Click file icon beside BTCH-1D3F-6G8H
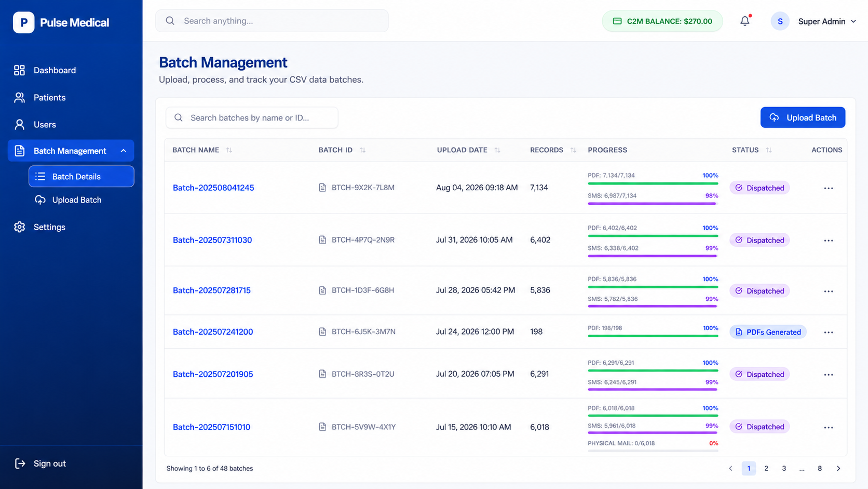 (322, 290)
